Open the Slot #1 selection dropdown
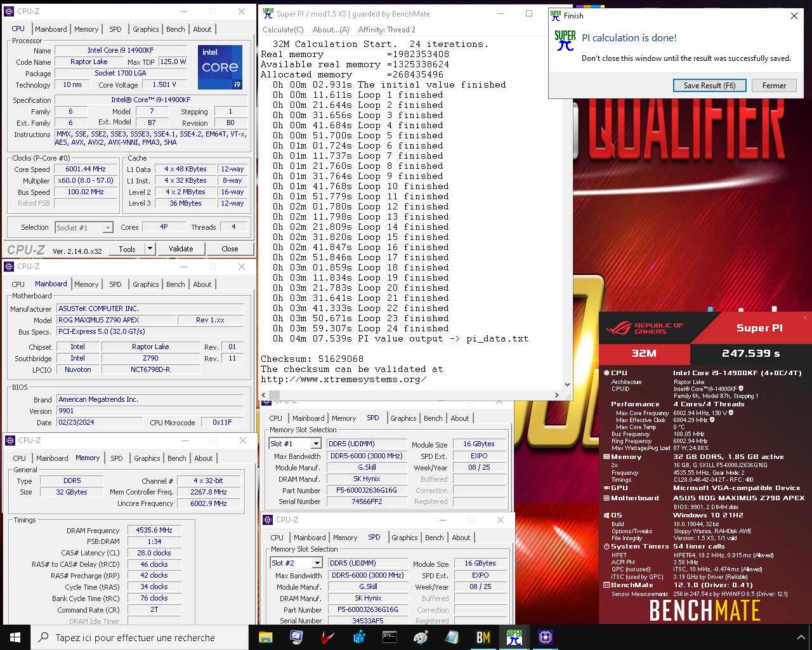 point(317,444)
